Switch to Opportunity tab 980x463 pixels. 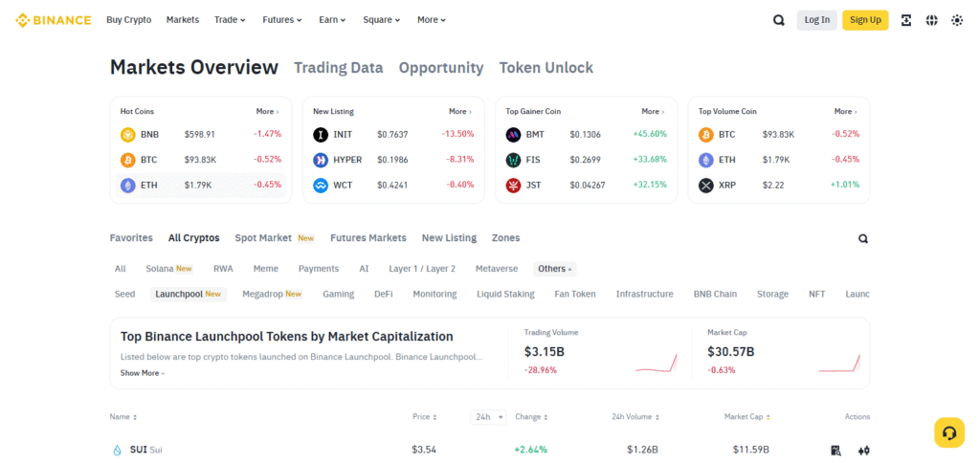(441, 68)
